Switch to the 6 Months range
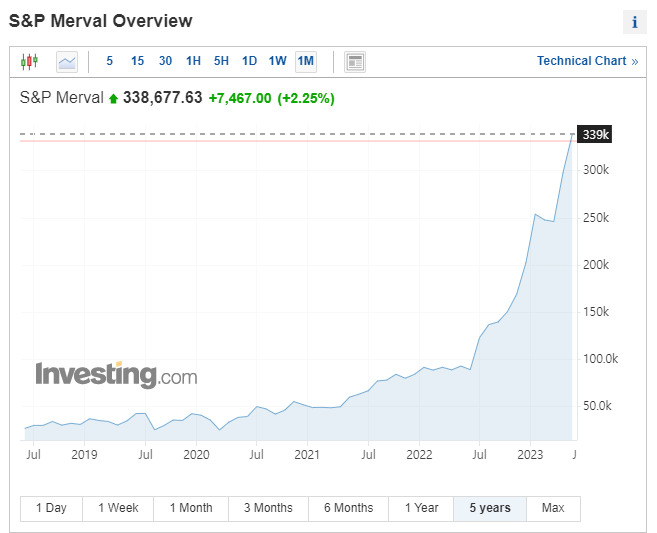Viewport: 657px width, 533px height. click(349, 508)
